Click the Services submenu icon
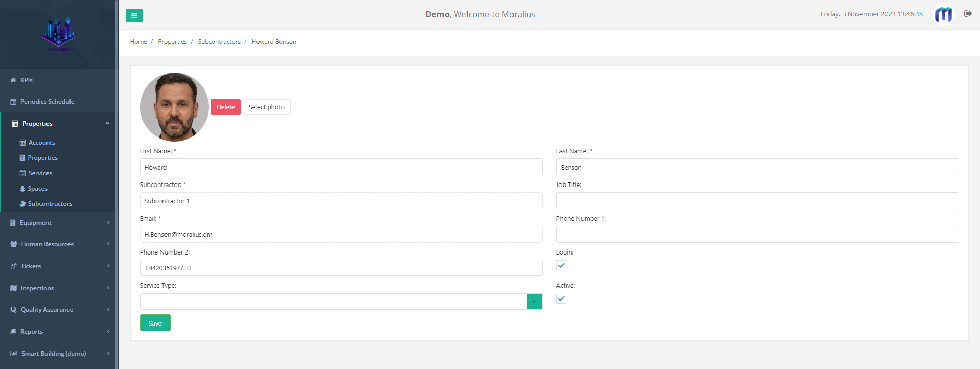 click(x=22, y=173)
